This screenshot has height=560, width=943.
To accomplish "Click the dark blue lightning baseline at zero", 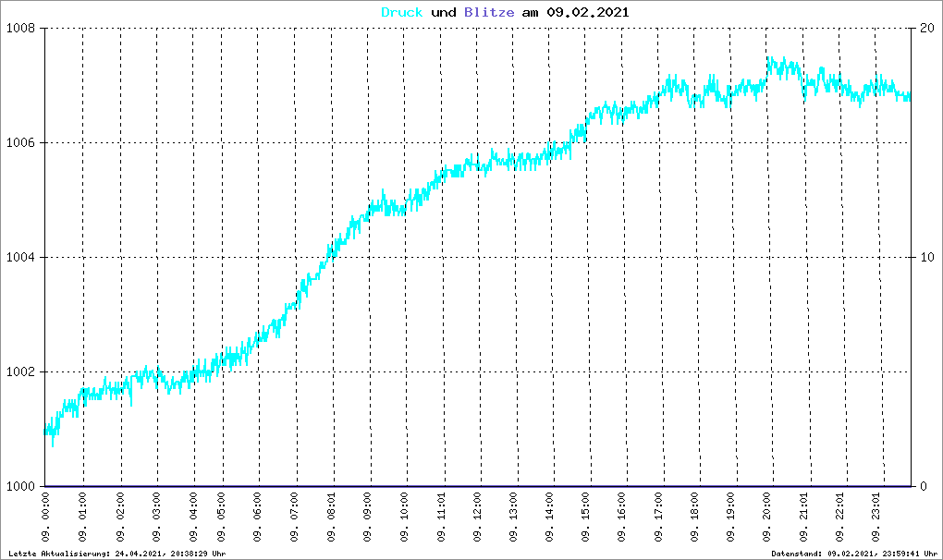I will 478,486.
